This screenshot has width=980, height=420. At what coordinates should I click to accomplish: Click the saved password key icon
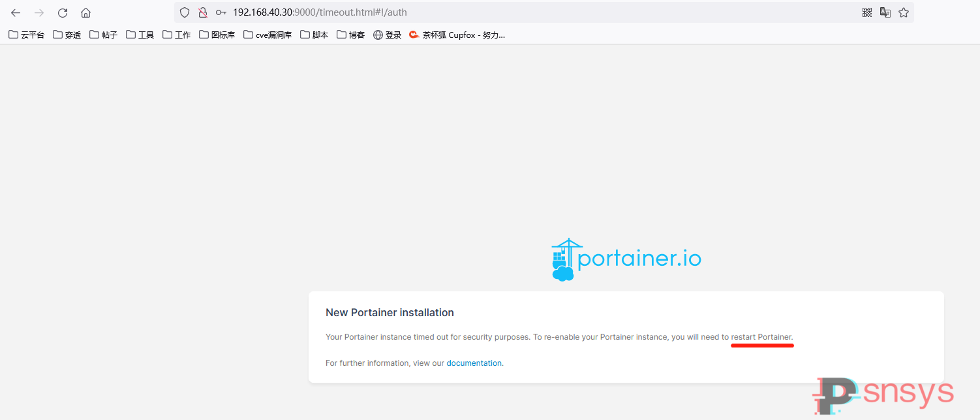click(x=220, y=12)
